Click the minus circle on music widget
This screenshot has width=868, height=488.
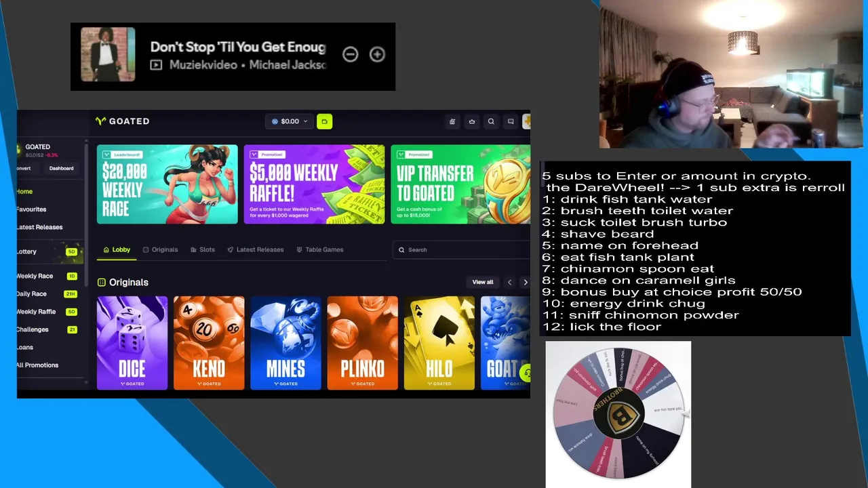tap(350, 54)
